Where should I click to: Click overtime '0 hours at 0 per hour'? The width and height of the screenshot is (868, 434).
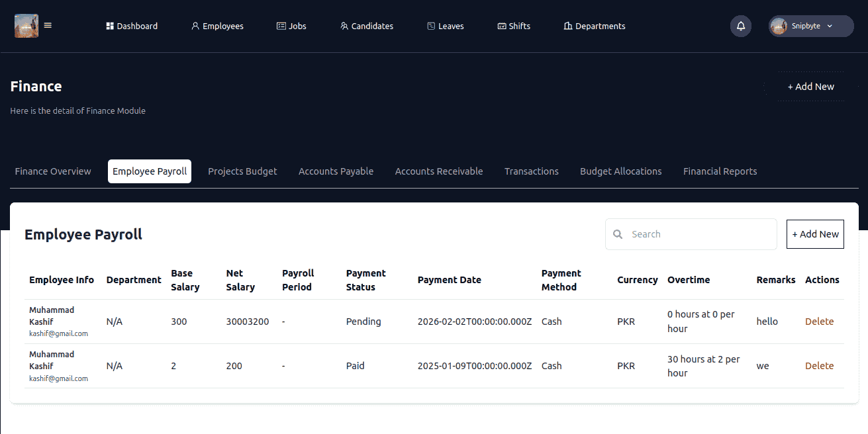(x=701, y=322)
